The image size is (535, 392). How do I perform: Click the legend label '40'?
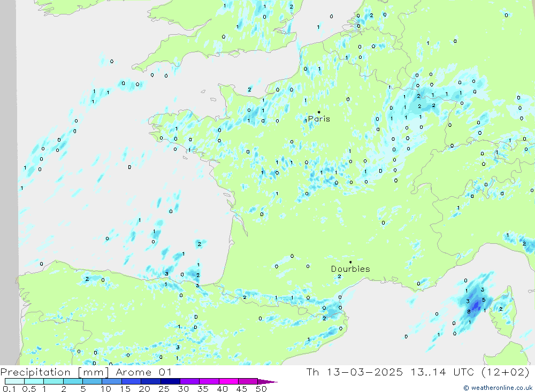pos(223,389)
